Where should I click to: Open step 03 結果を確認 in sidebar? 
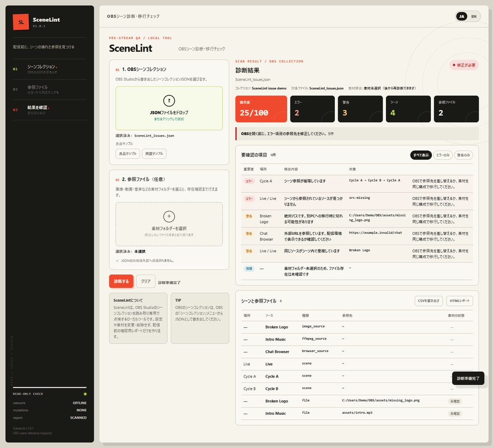(x=50, y=110)
